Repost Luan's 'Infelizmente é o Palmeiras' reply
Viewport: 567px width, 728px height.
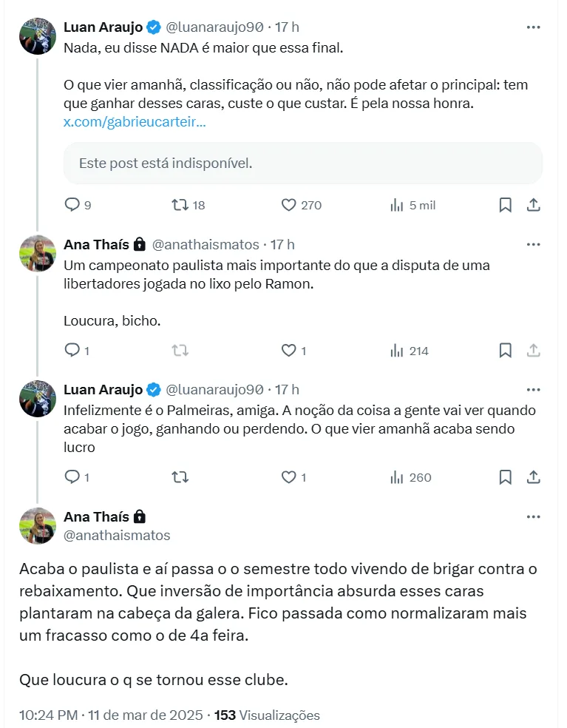click(x=180, y=477)
